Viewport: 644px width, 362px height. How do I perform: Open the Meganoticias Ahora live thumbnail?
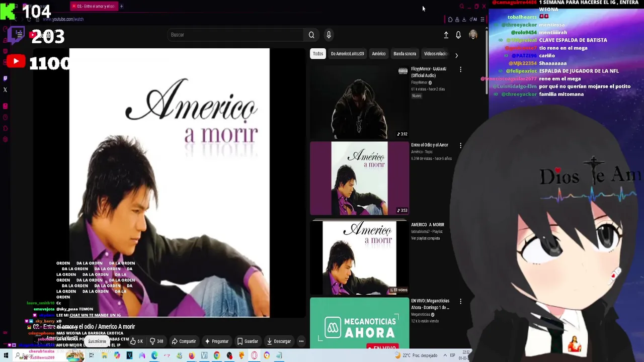point(359,323)
